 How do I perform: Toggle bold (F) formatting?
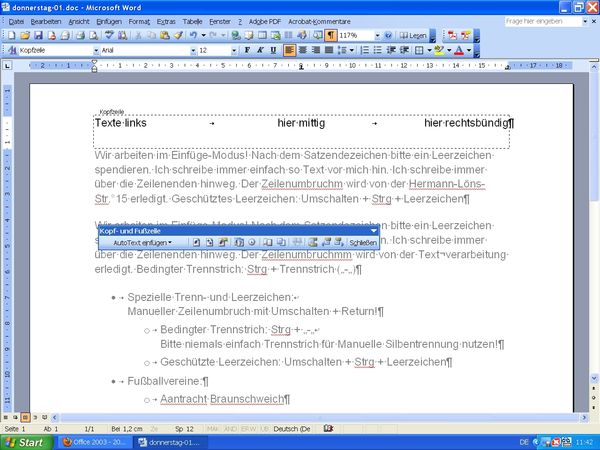(247, 50)
